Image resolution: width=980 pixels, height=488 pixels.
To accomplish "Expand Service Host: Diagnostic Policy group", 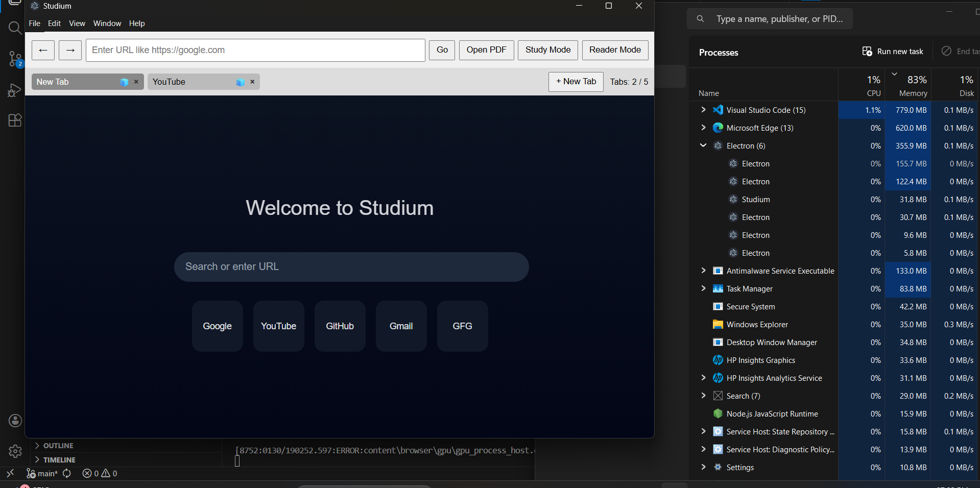I will click(x=703, y=449).
